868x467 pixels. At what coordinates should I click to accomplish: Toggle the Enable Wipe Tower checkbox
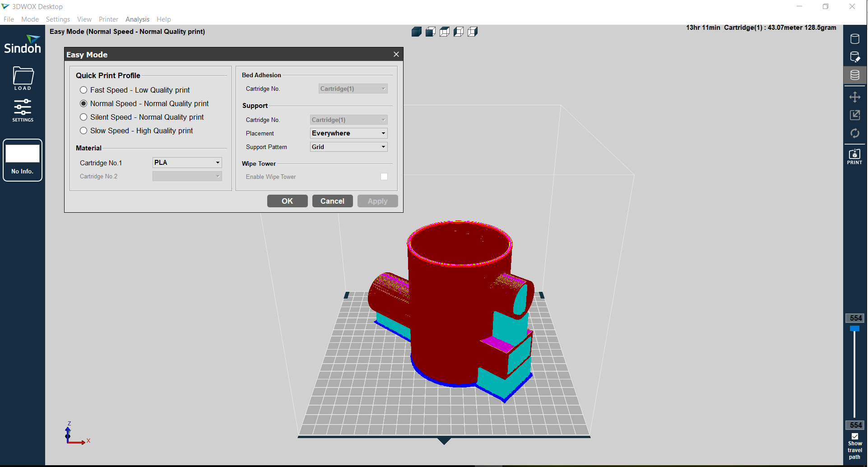(384, 177)
